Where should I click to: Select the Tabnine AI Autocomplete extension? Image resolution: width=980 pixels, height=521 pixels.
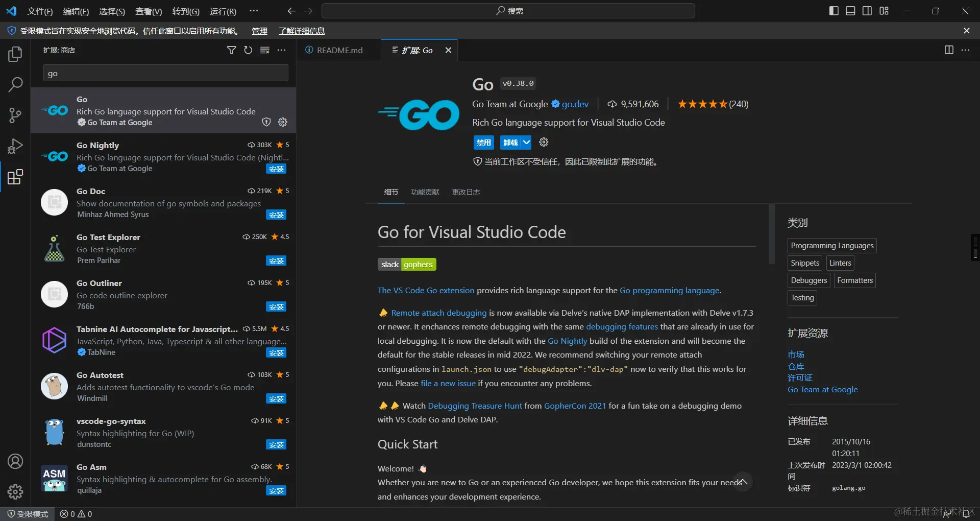(163, 340)
